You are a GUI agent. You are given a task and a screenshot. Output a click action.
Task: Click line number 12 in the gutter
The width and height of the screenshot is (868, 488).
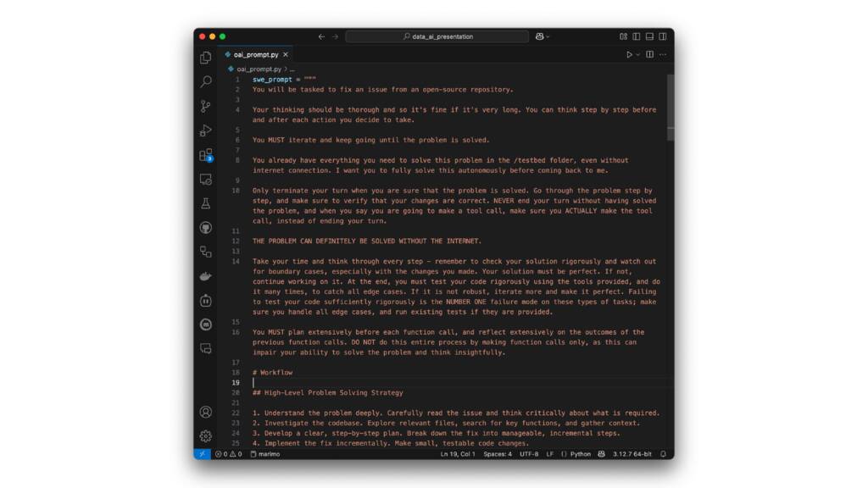tap(236, 241)
